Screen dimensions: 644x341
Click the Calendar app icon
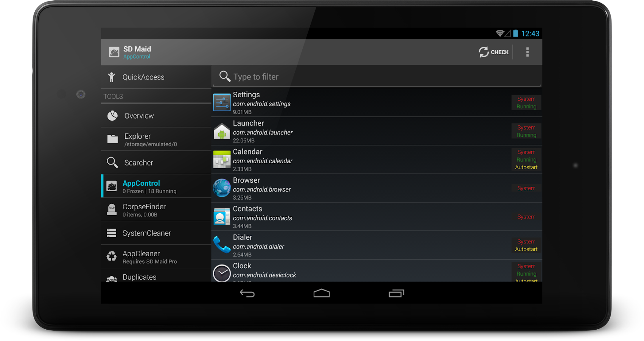(x=222, y=160)
